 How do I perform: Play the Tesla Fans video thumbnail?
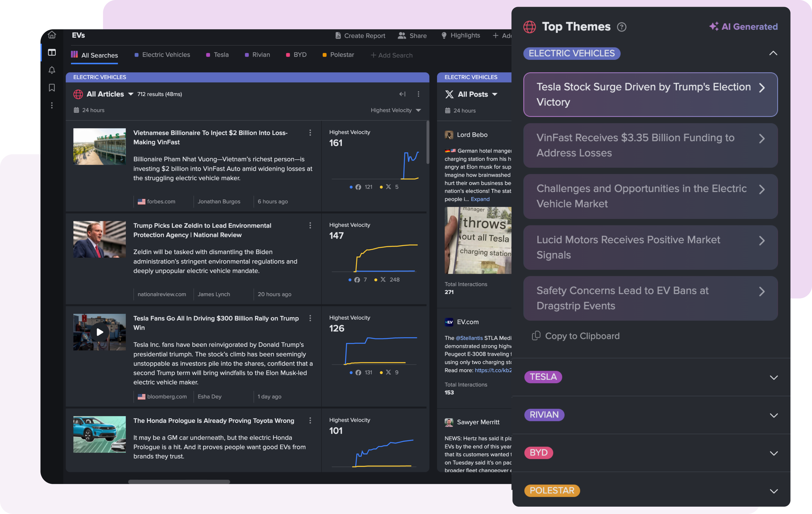pos(99,332)
